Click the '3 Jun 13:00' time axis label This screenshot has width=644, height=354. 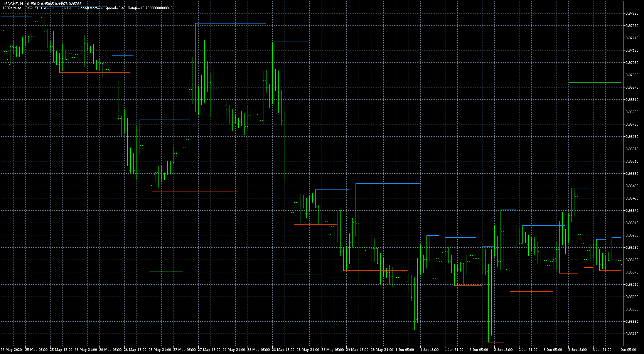[578, 350]
